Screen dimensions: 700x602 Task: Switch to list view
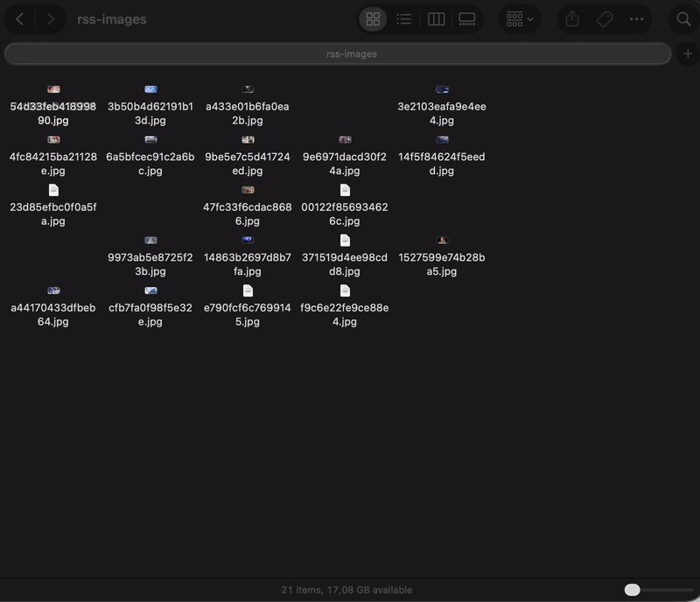pyautogui.click(x=403, y=19)
